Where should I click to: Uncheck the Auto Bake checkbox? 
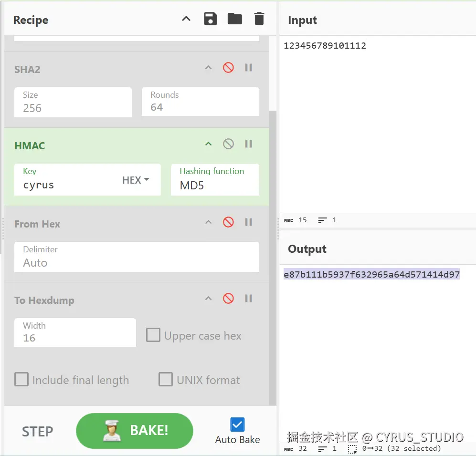point(237,425)
